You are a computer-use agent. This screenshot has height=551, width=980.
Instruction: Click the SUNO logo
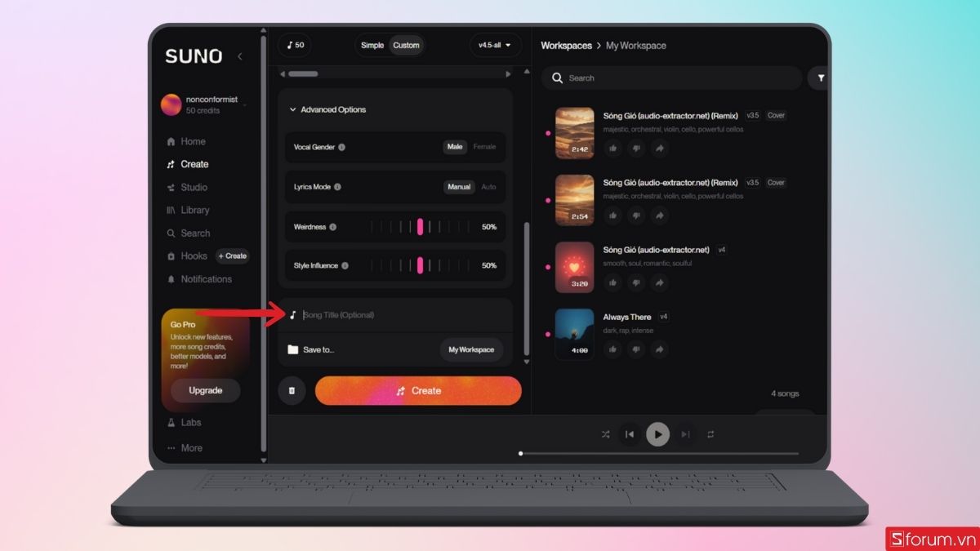point(194,56)
